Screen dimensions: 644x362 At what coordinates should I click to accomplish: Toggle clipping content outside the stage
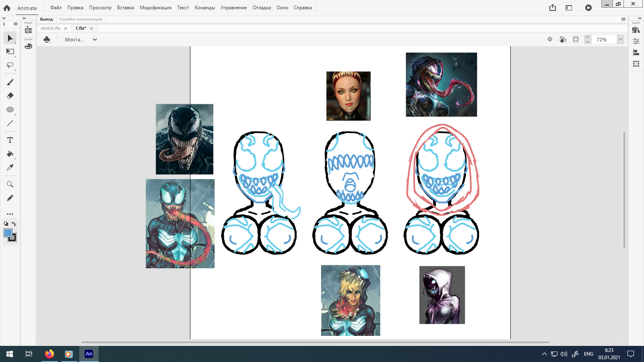click(576, 39)
